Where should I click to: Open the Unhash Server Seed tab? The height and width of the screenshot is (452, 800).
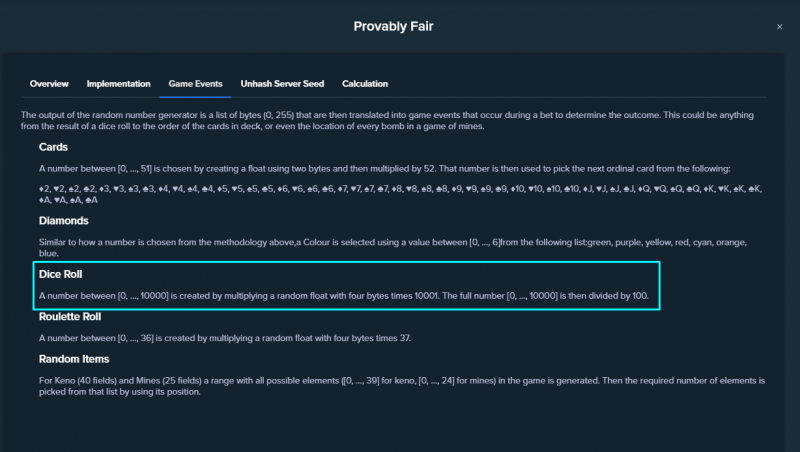(x=282, y=84)
